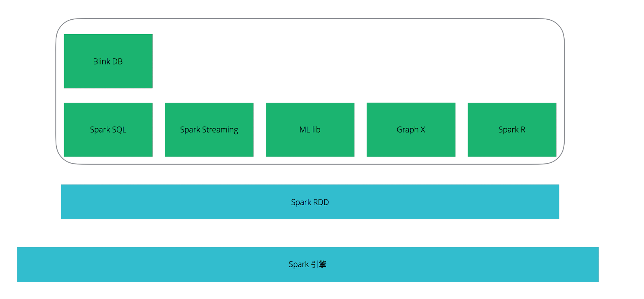This screenshot has width=644, height=299.
Task: Click the Spark 引擎 bottom bar
Action: pos(308,264)
